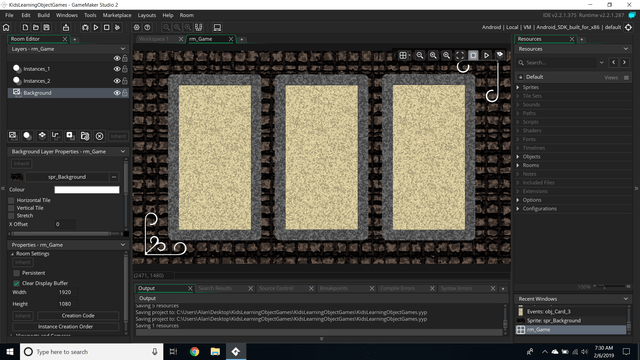Run the game with the play icon

click(x=96, y=27)
